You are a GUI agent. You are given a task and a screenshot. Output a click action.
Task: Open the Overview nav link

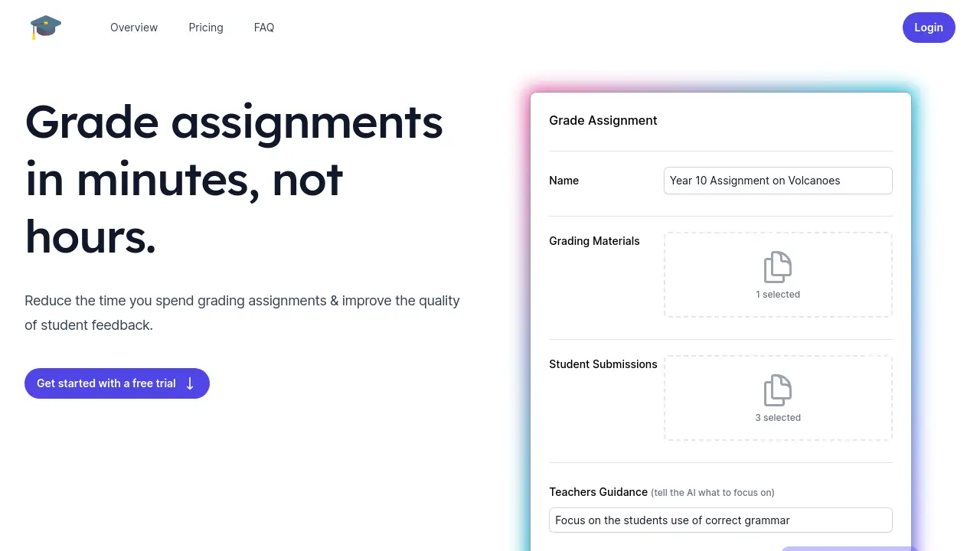point(134,28)
